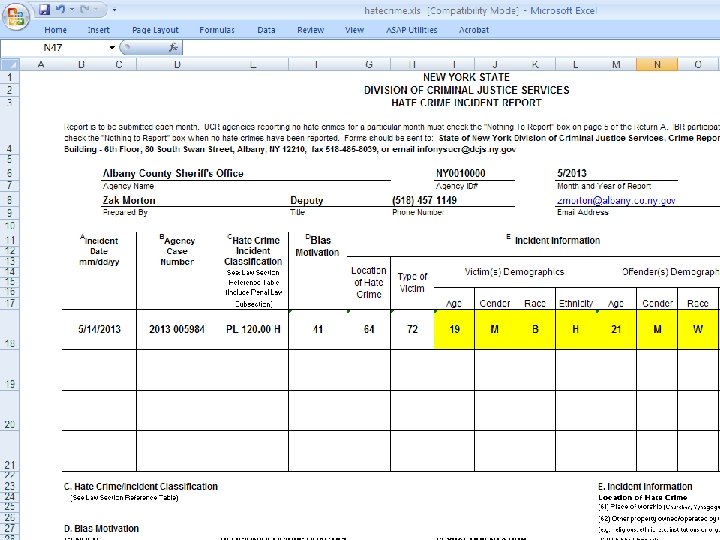Switch to the View tab
The height and width of the screenshot is (540, 720).
[354, 30]
